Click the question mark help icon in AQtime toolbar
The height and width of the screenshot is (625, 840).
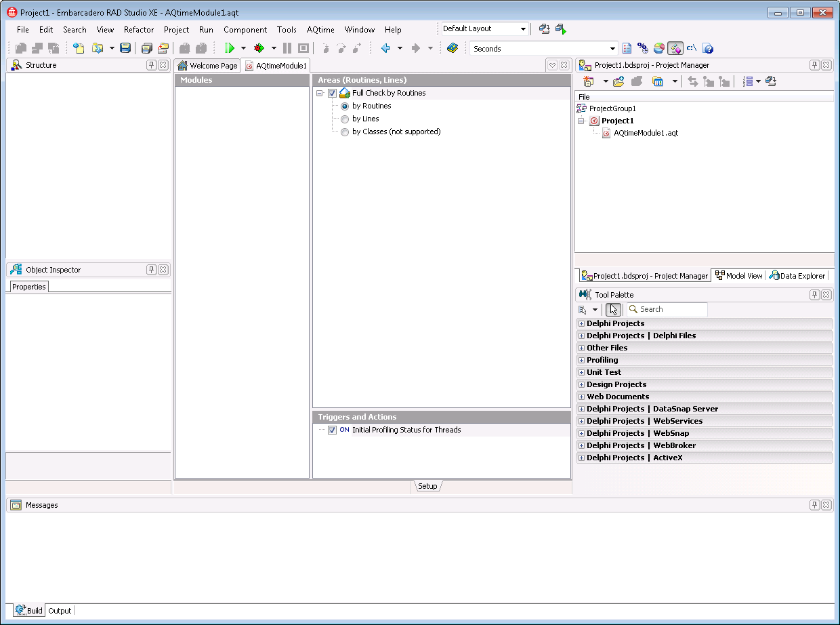click(x=708, y=48)
